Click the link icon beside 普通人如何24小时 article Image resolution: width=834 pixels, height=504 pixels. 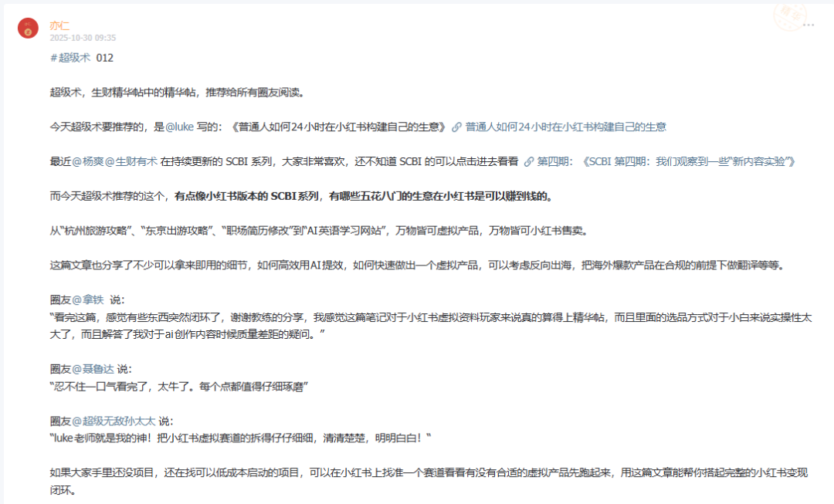point(457,126)
